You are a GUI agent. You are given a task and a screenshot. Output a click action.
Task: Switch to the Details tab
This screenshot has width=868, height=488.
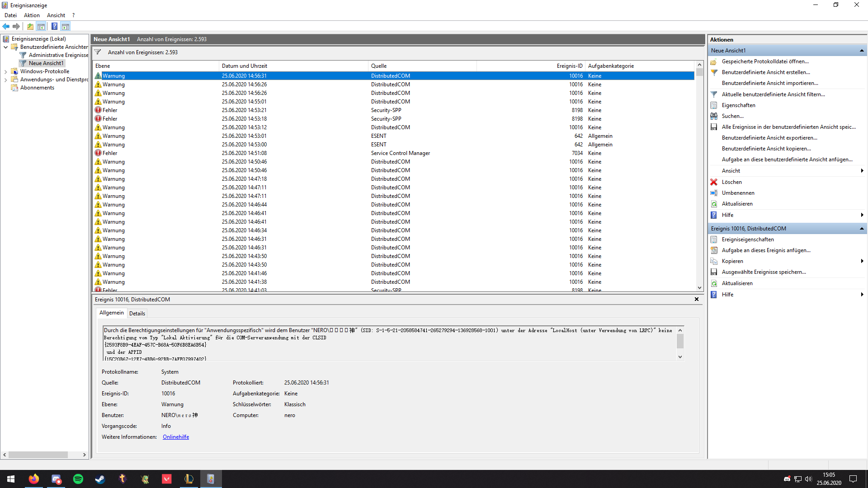(x=137, y=313)
